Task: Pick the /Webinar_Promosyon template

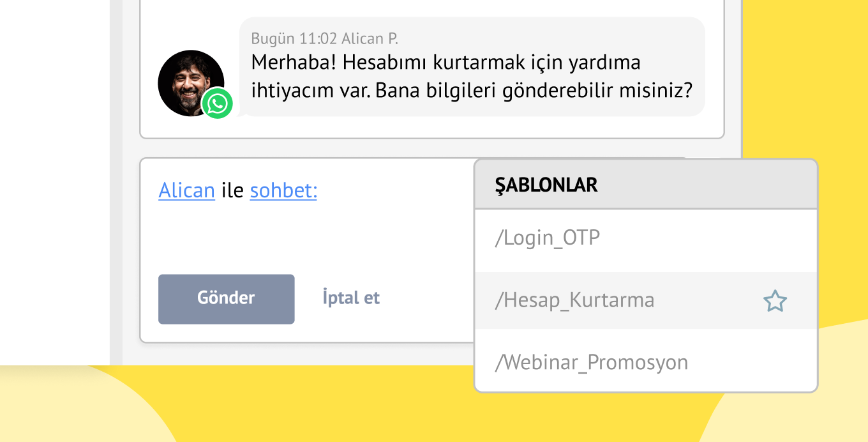Action: tap(592, 362)
